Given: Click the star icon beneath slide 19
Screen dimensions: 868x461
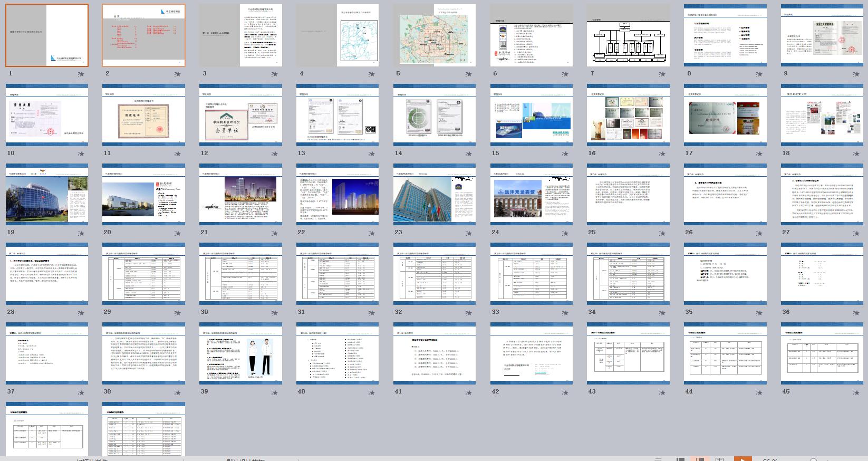Looking at the screenshot, I should coord(81,233).
